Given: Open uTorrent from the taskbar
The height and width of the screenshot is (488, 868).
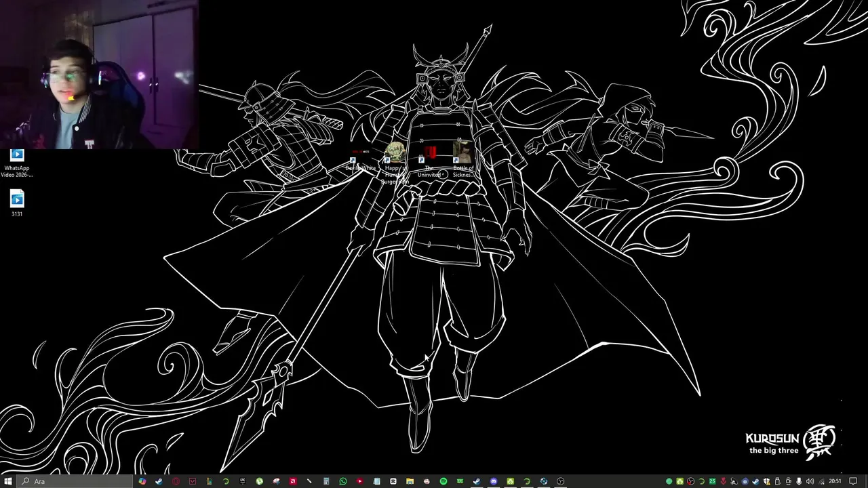Looking at the screenshot, I should click(x=259, y=481).
